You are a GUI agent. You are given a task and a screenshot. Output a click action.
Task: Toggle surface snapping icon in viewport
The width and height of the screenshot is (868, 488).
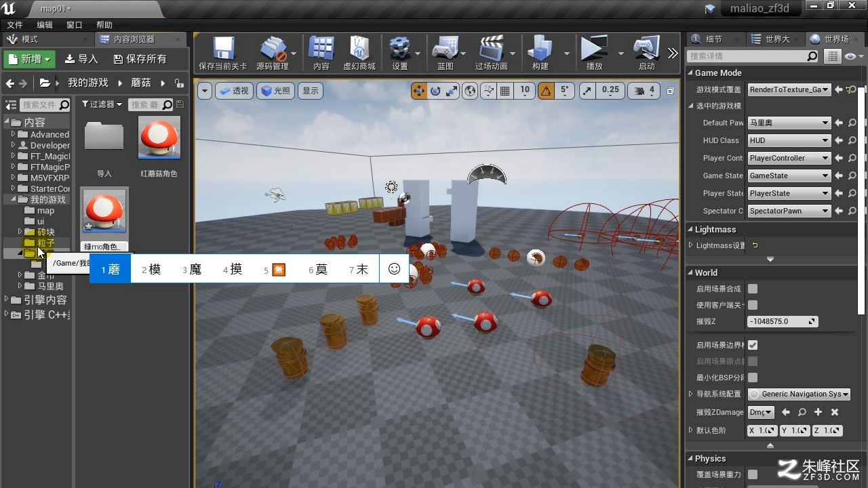coord(488,91)
